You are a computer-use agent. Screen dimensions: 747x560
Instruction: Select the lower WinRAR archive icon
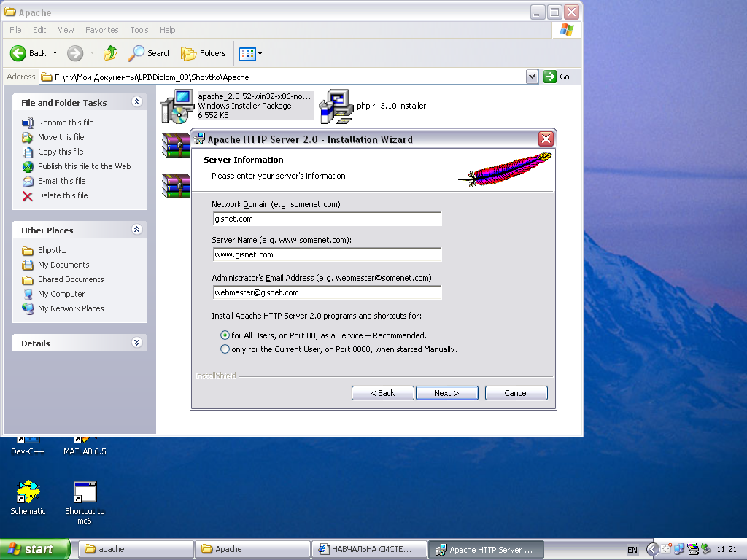click(x=176, y=186)
